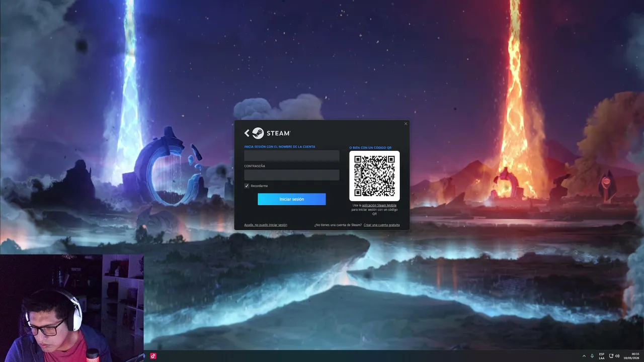Open Ayuda, no puedo iniciar sesión link
Viewport: 644px width, 362px height.
pos(266,225)
